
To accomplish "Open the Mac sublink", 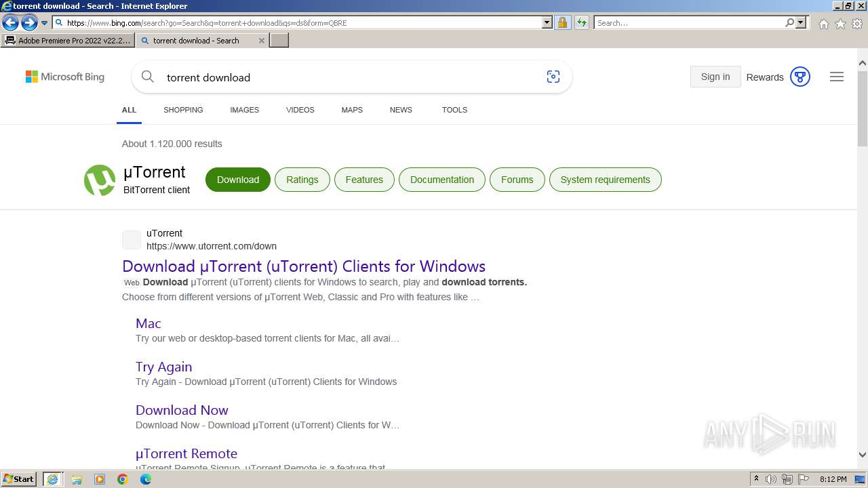I will pos(149,323).
